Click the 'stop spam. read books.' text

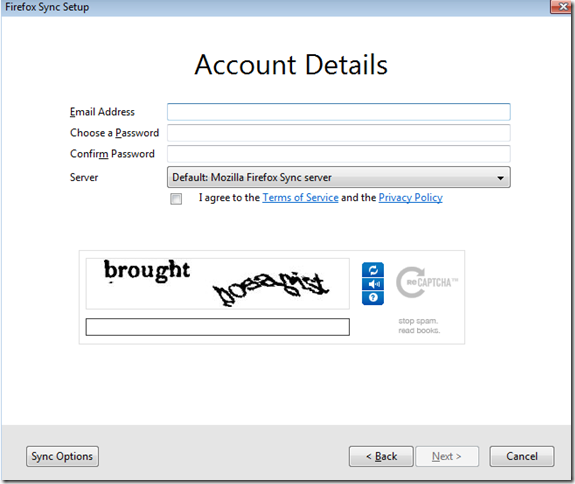point(419,326)
